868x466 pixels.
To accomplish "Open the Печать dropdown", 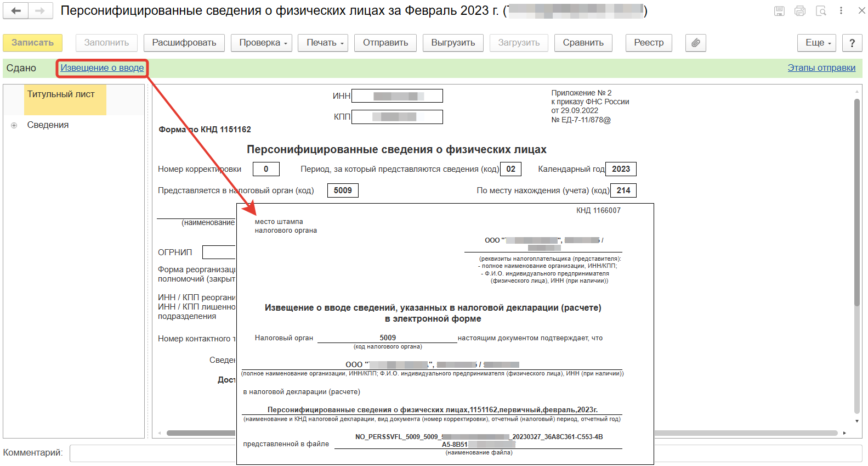I will (323, 43).
